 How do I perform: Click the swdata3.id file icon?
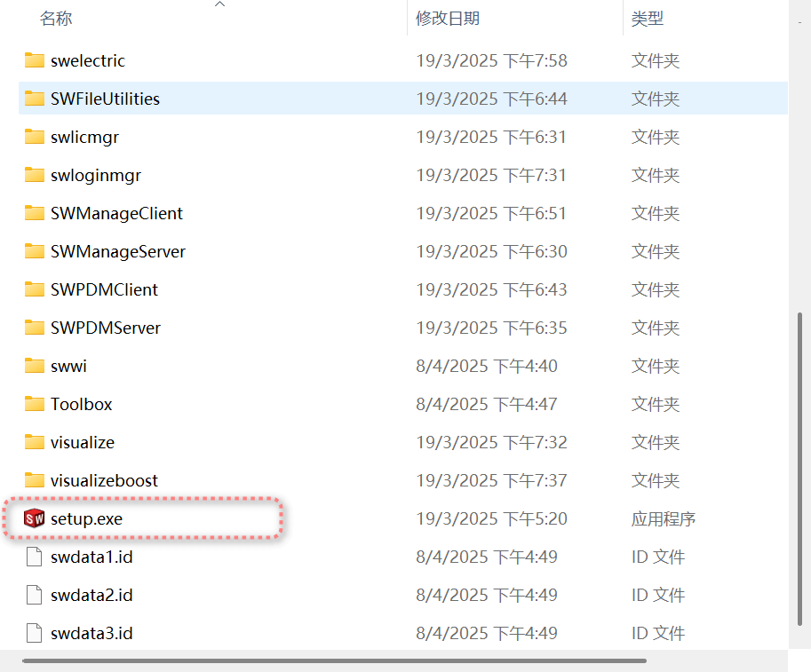(x=34, y=633)
